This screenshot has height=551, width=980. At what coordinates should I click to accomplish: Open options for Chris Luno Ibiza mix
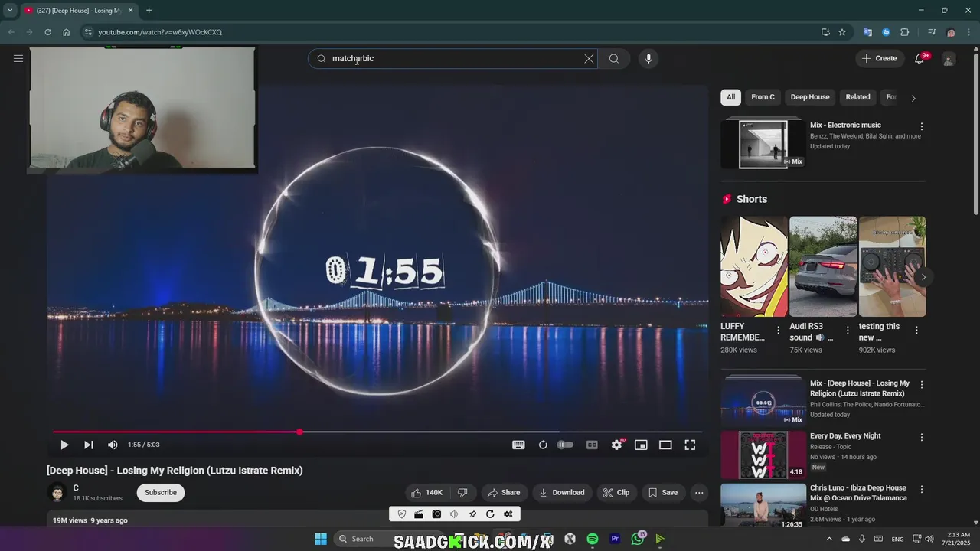922,489
